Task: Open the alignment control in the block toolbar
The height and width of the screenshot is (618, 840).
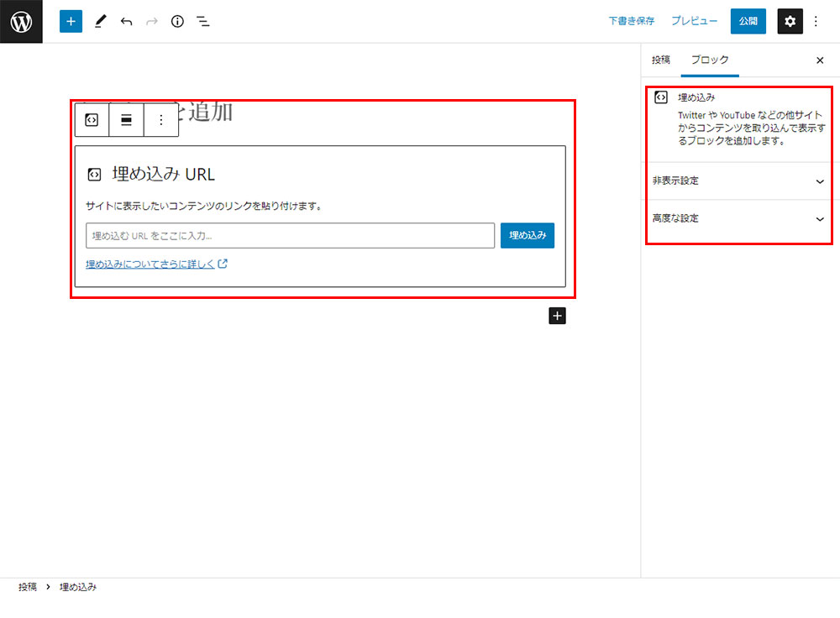Action: [125, 120]
